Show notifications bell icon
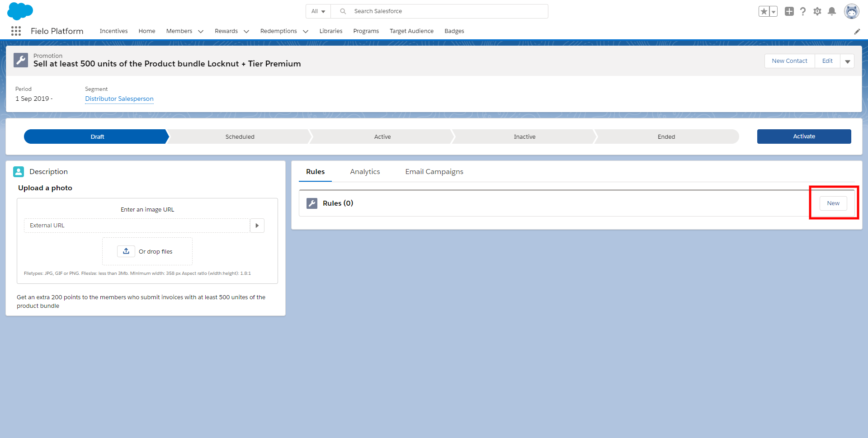 click(x=831, y=11)
